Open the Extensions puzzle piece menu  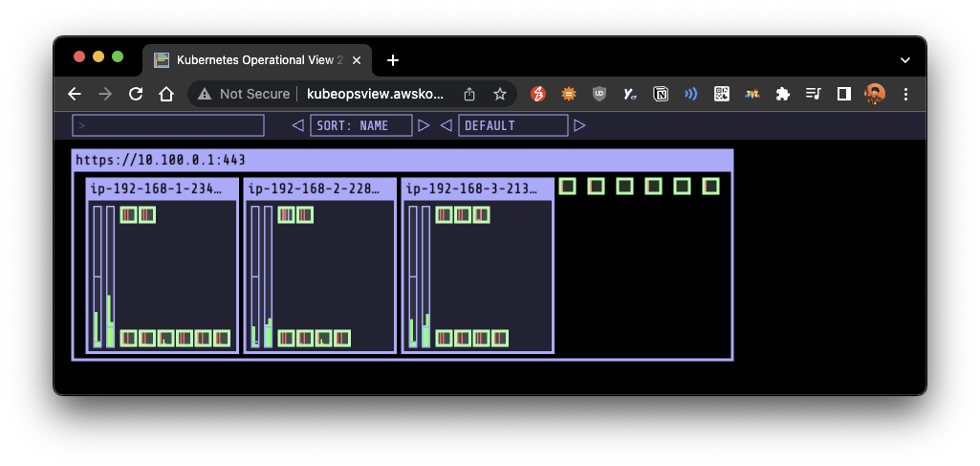(782, 94)
